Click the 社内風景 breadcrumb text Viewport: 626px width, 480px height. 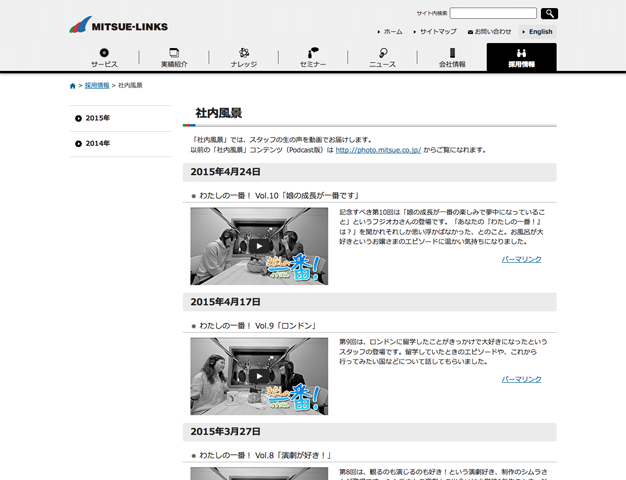click(130, 85)
